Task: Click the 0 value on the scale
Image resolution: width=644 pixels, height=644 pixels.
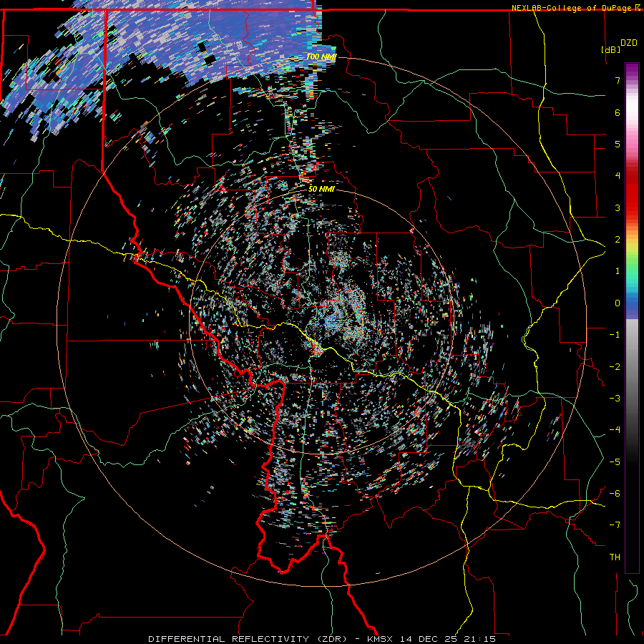Action: click(x=618, y=303)
